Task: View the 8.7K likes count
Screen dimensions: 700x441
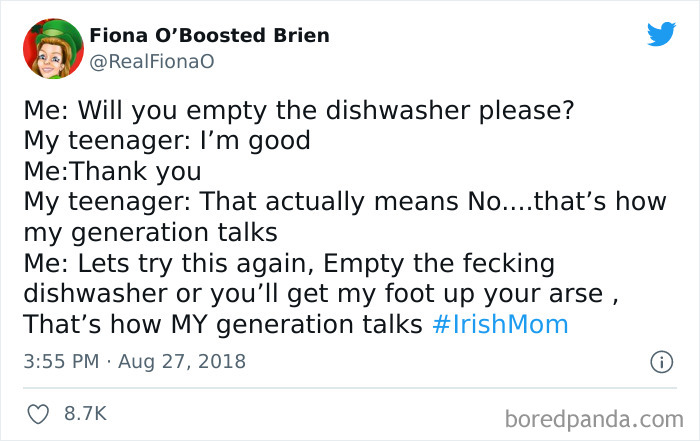Action: point(85,413)
